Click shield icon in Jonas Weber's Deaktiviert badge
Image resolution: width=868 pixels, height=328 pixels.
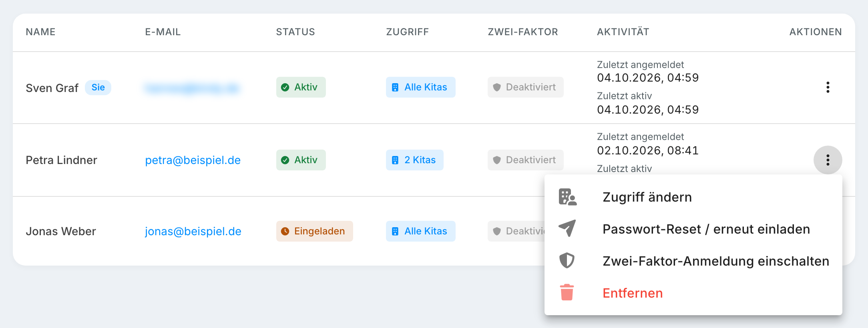497,231
